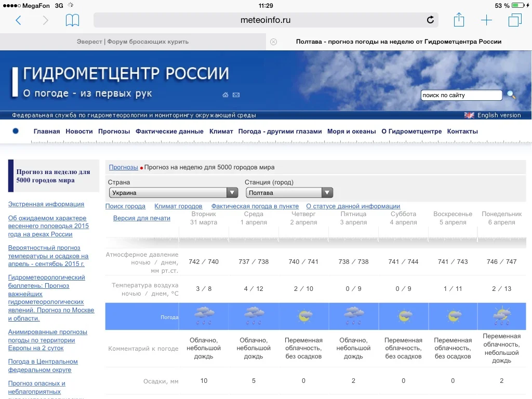The height and width of the screenshot is (399, 532).
Task: Tap the home icon in the site header
Action: [225, 95]
